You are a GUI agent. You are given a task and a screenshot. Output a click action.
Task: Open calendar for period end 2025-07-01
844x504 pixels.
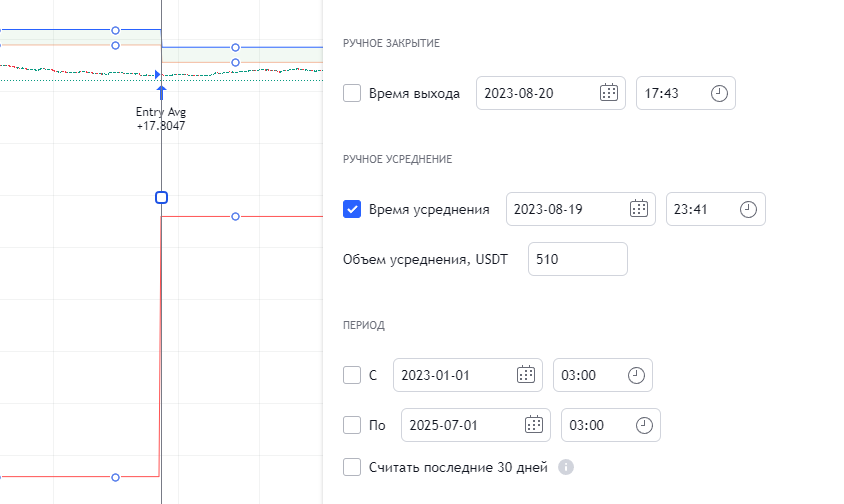click(x=533, y=425)
